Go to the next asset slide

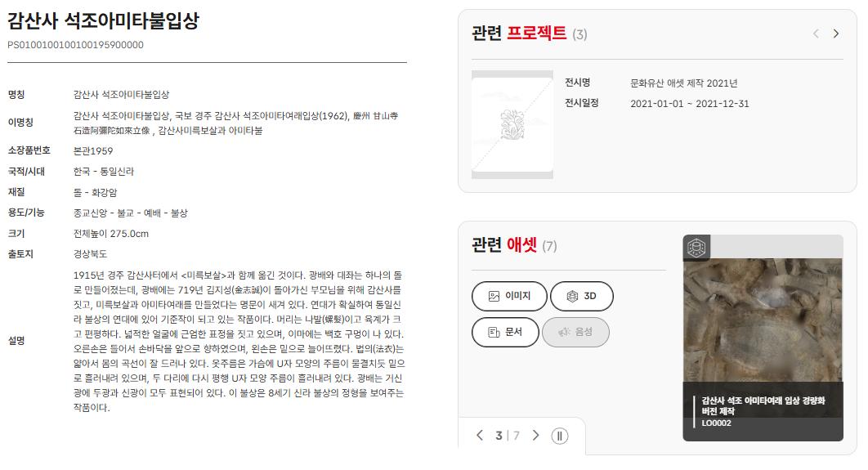coord(535,436)
